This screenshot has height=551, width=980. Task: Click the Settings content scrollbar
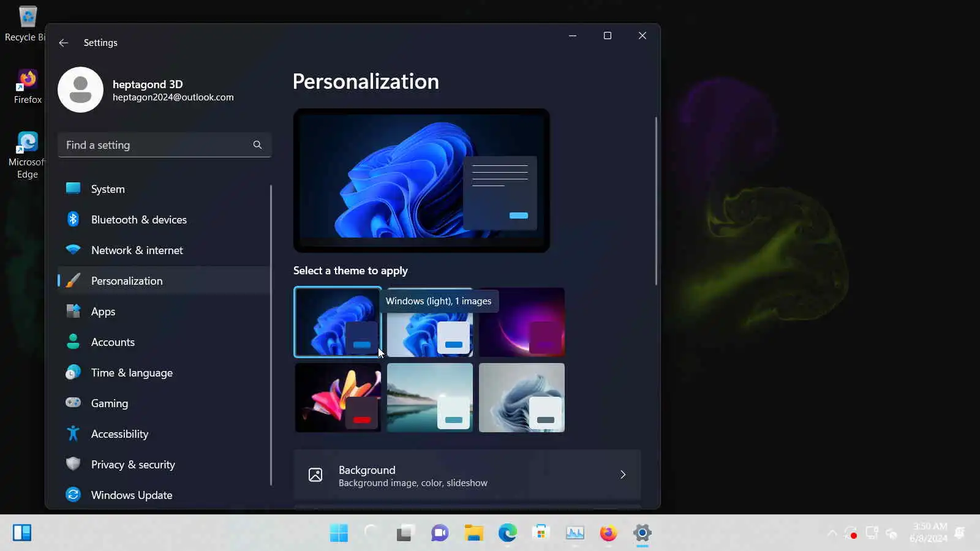(656, 201)
